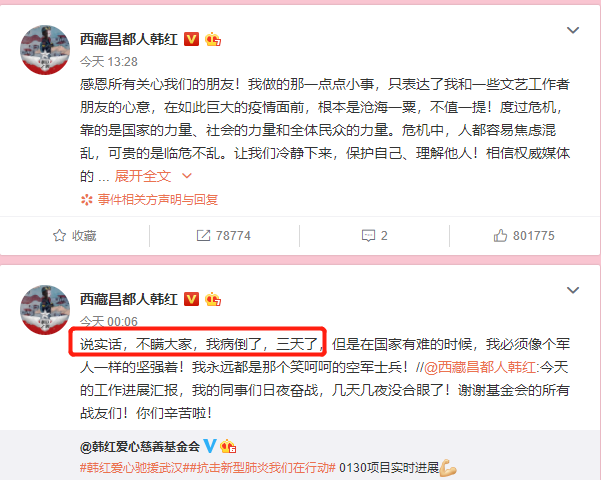This screenshot has width=601, height=480.
Task: Click the second post's profile avatar
Action: [x=45, y=310]
